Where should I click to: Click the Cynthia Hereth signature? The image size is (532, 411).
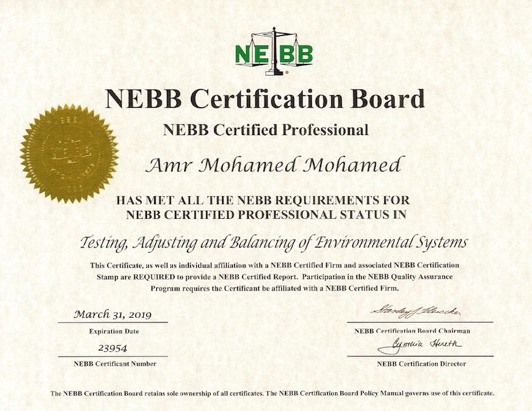(420, 346)
